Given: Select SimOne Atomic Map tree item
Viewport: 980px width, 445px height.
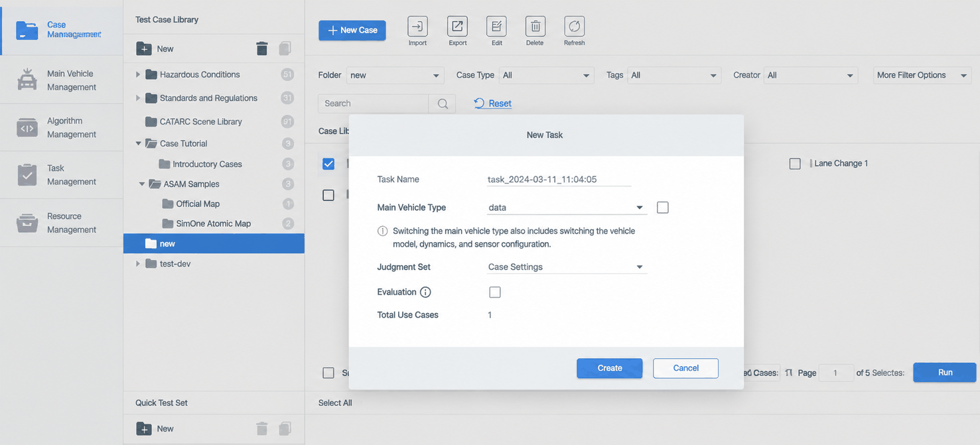Looking at the screenshot, I should [214, 223].
